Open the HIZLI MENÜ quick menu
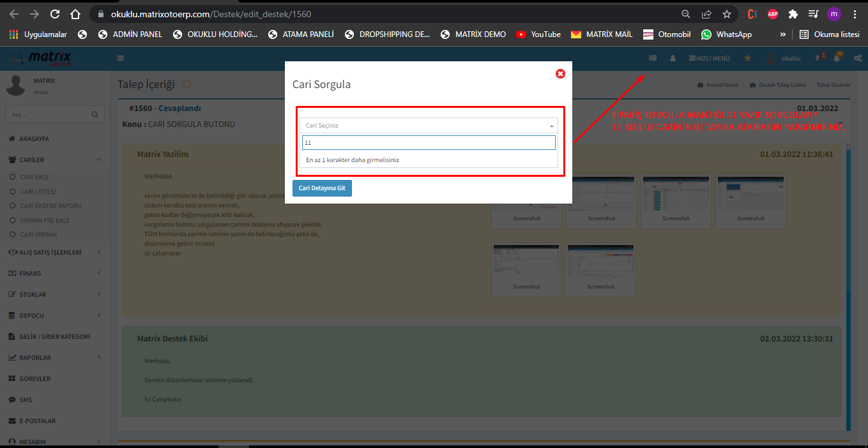The height and width of the screenshot is (448, 868). (709, 58)
